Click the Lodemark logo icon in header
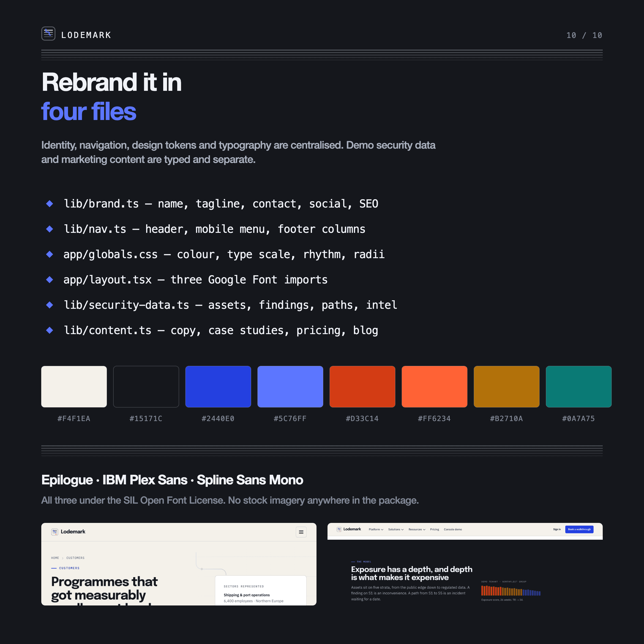The width and height of the screenshot is (644, 644). click(48, 34)
